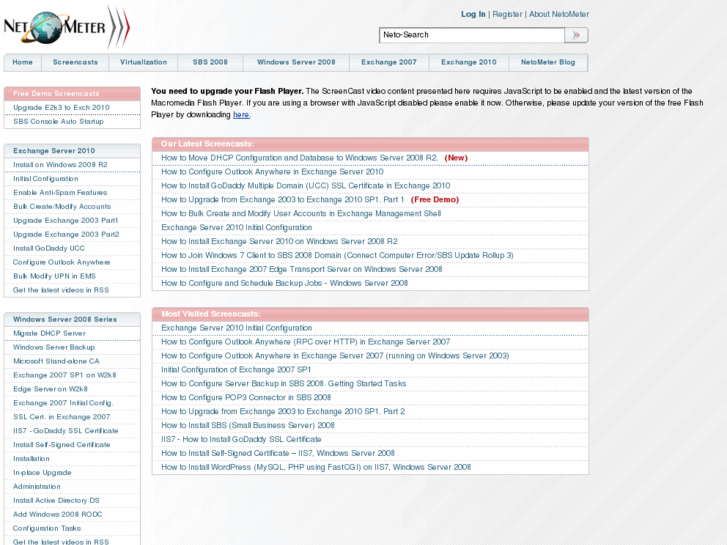Open Configure Outlook Anywhere sidebar link

[x=61, y=262]
